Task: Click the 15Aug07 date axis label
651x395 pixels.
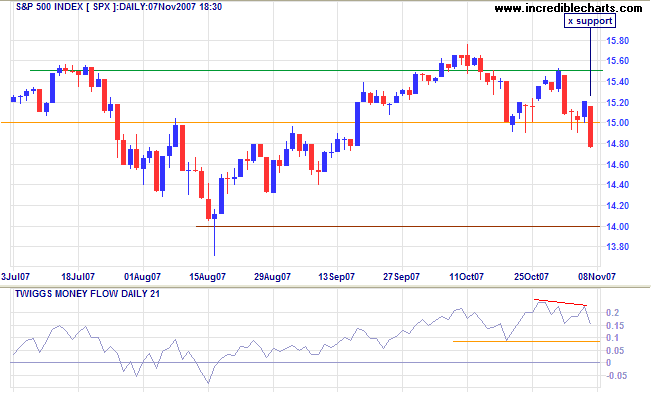Action: [207, 277]
